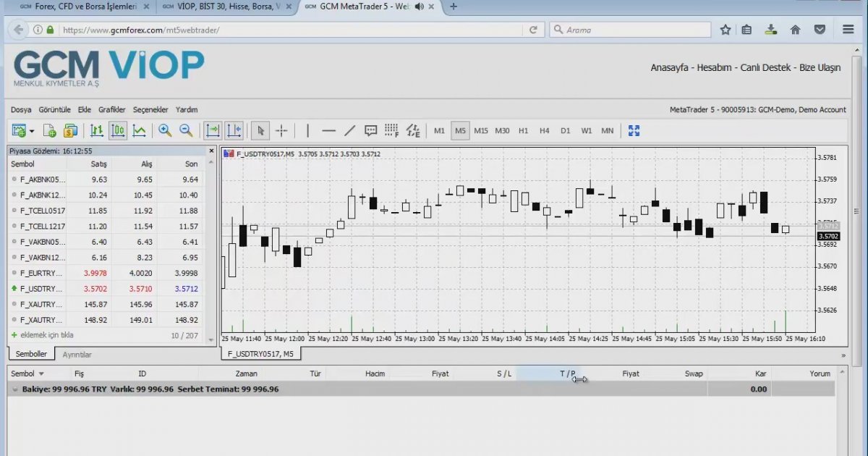This screenshot has height=456, width=868.
Task: Close the Piyasa Gözlemi panel
Action: click(x=212, y=151)
